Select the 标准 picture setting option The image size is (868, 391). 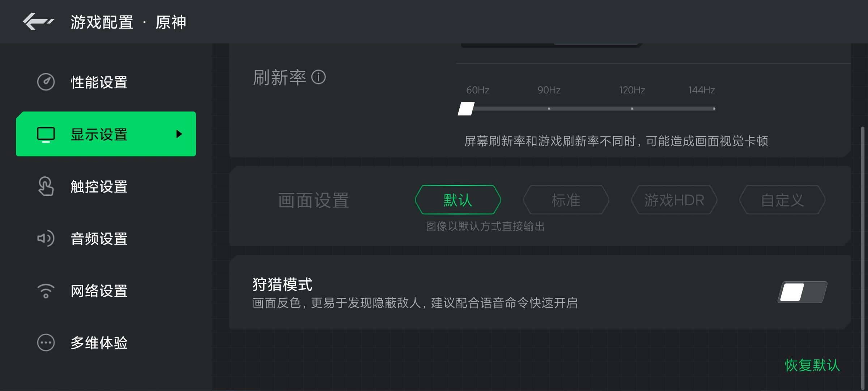click(x=566, y=200)
